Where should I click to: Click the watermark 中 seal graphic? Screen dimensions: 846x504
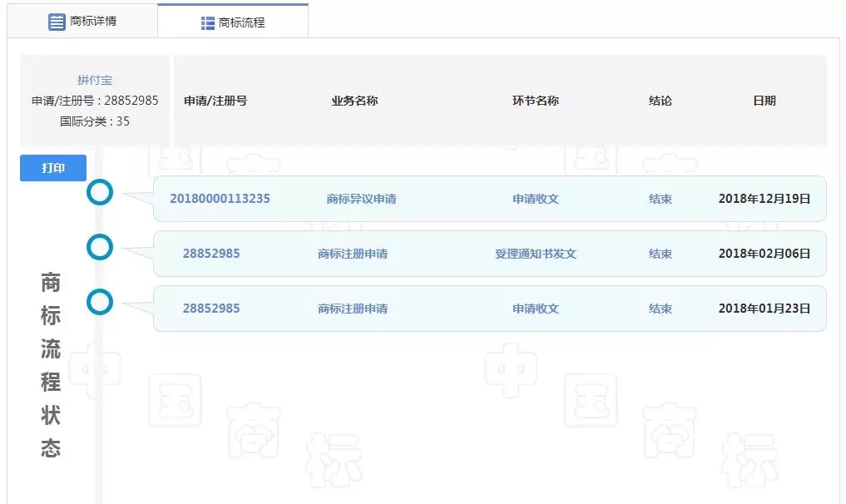(96, 368)
